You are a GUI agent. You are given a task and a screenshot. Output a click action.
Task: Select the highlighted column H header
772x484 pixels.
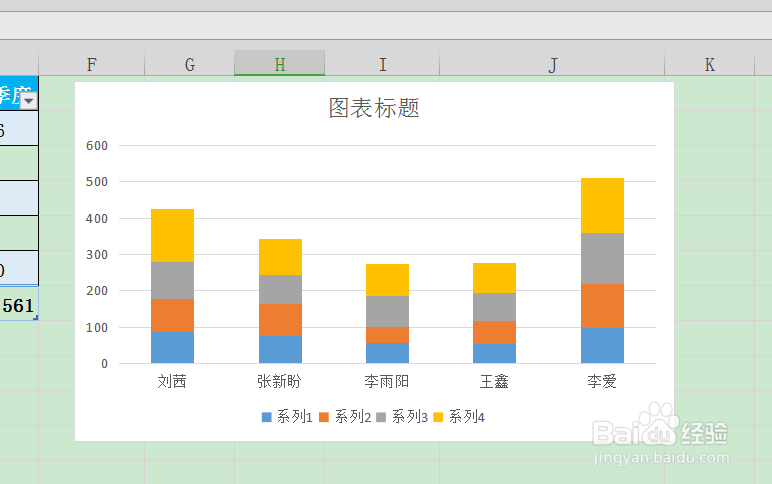coord(280,64)
